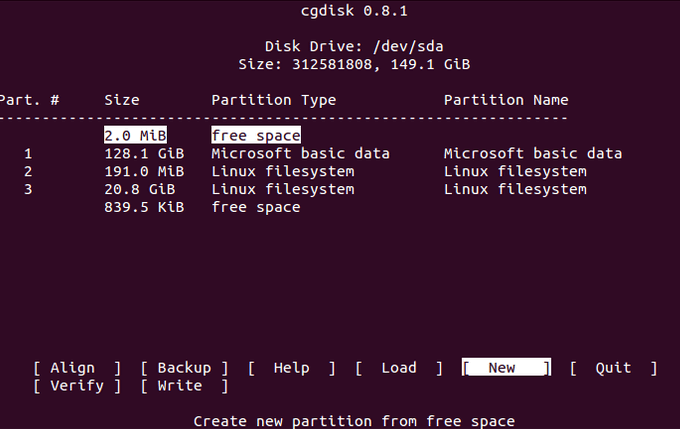The image size is (680, 429).
Task: Click the Partition Type column header
Action: coord(273,100)
